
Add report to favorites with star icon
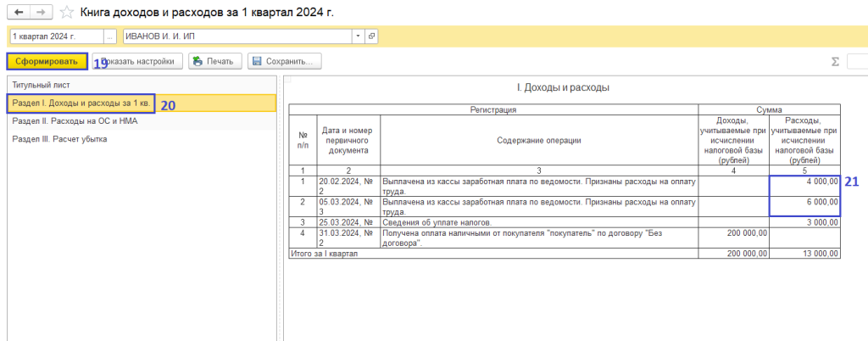67,11
